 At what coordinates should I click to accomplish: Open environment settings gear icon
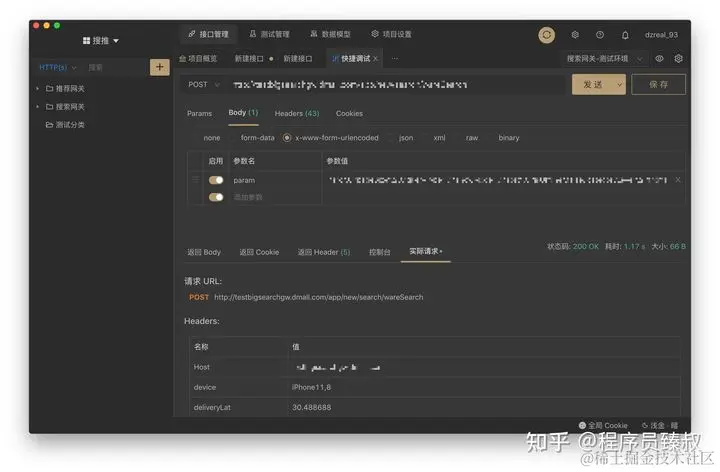678,59
